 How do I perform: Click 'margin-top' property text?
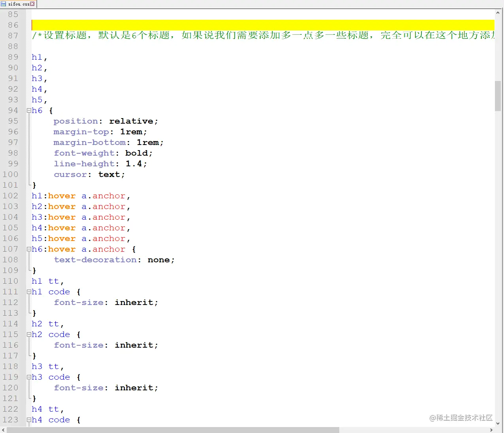coord(81,132)
